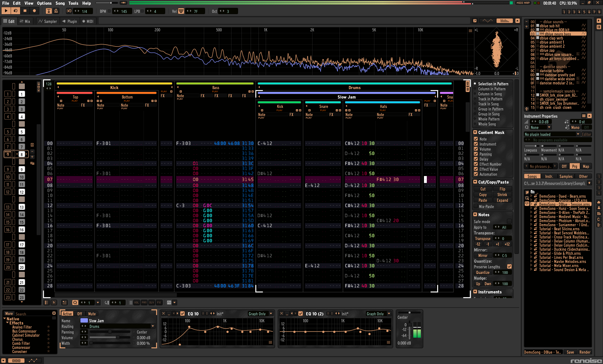Open Graph Only dropdown on EQ 10

point(260,314)
